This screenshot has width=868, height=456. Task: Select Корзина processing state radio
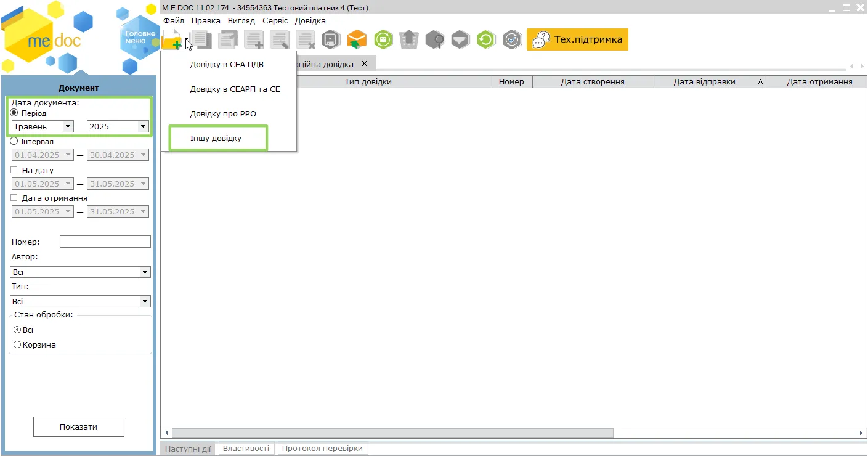click(17, 344)
